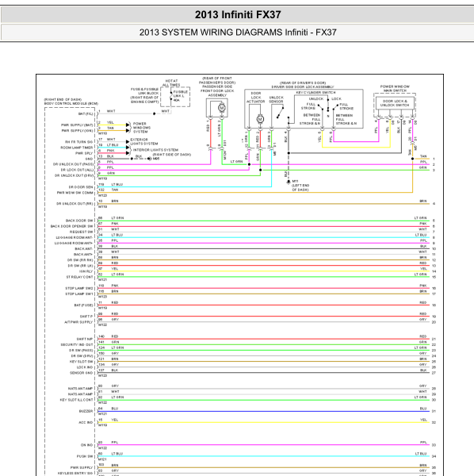474x476 pixels.
Task: Click continuation number 31 at the BLU wire end
Action: pyautogui.click(x=434, y=411)
